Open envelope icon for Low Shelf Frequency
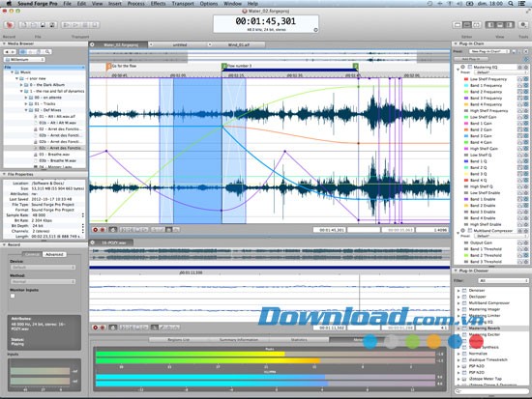This screenshot has width=532, height=399. (x=519, y=79)
